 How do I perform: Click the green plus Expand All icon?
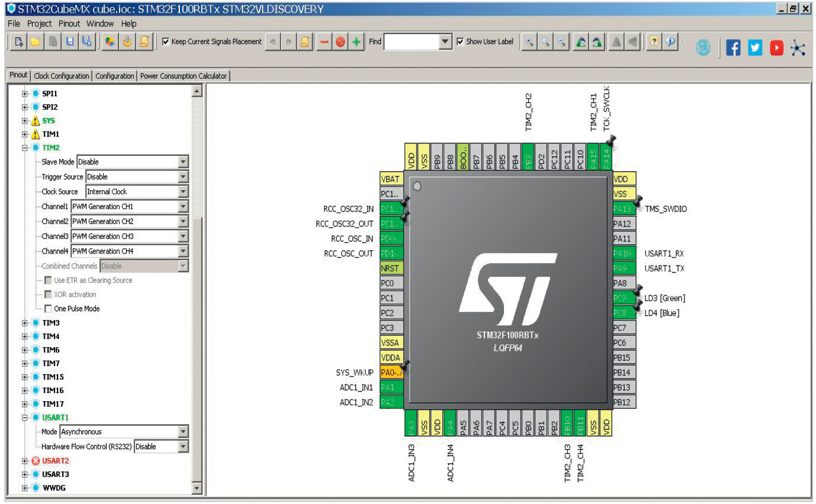357,42
